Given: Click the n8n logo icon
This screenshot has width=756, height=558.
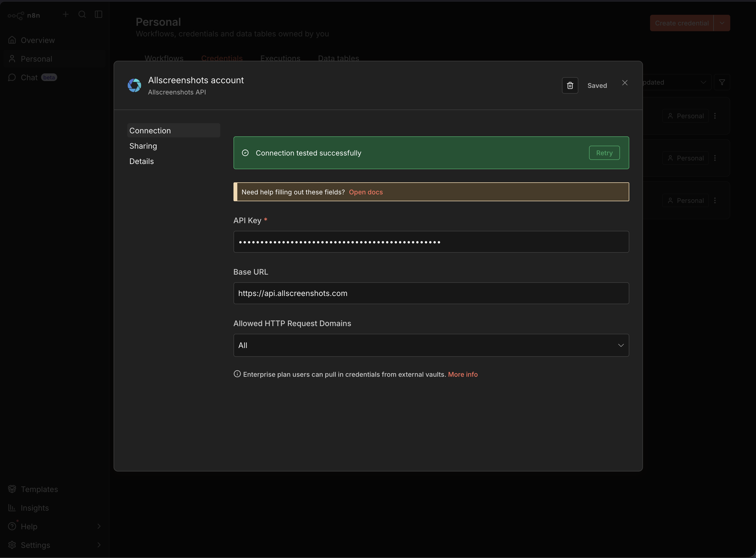Looking at the screenshot, I should 16,16.
